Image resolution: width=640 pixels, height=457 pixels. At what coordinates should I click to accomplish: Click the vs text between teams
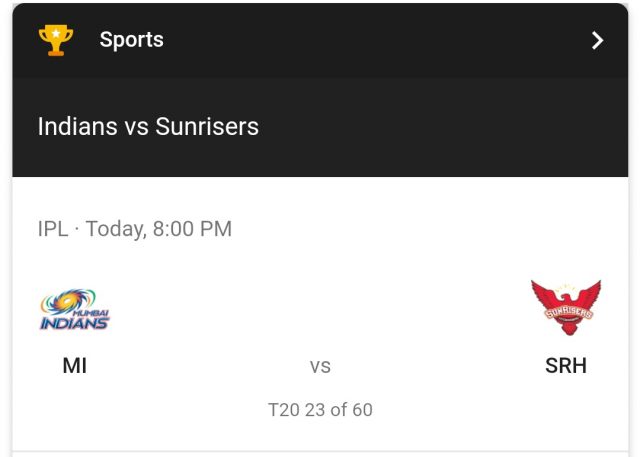[x=320, y=366]
